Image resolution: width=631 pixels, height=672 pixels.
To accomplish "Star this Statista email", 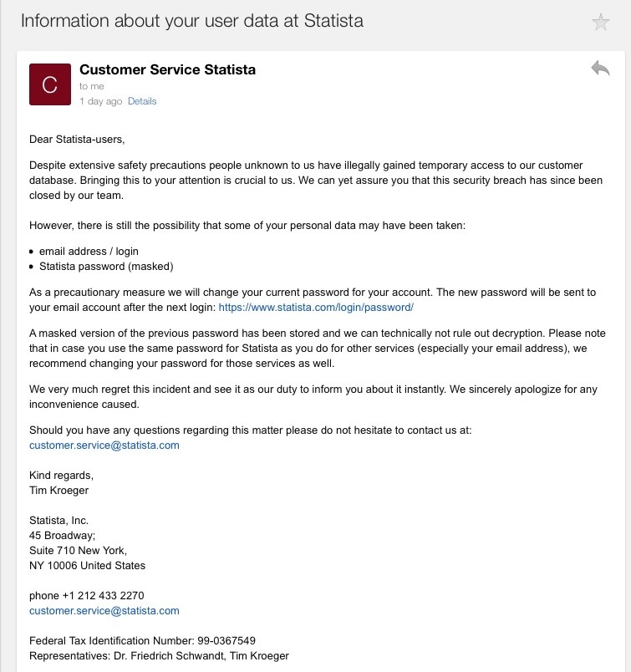I will click(x=600, y=23).
